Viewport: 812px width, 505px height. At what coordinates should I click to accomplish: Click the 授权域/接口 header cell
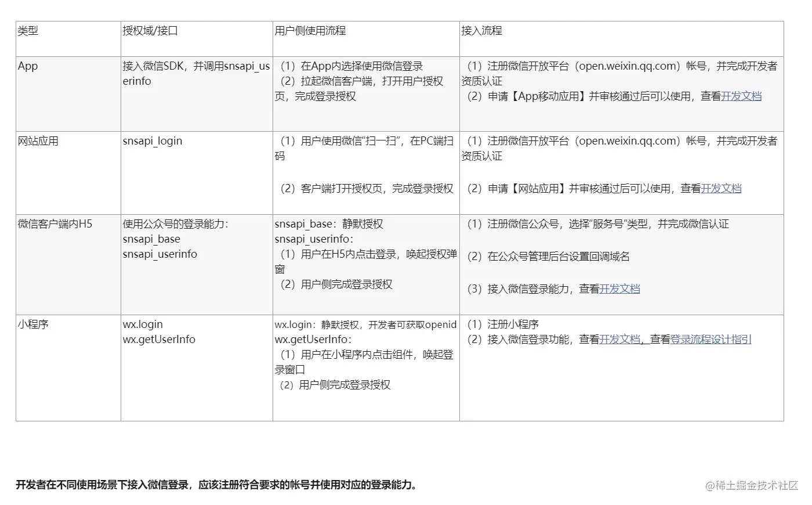[197, 39]
